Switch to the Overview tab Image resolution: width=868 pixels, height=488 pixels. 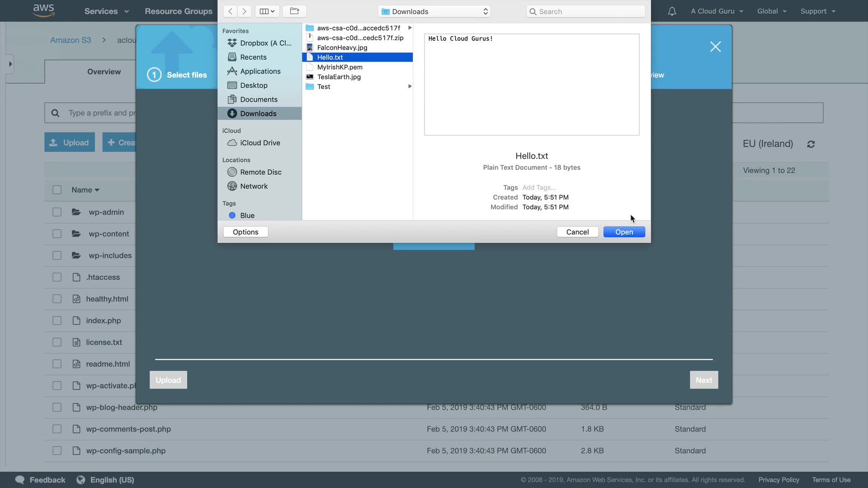tap(104, 71)
